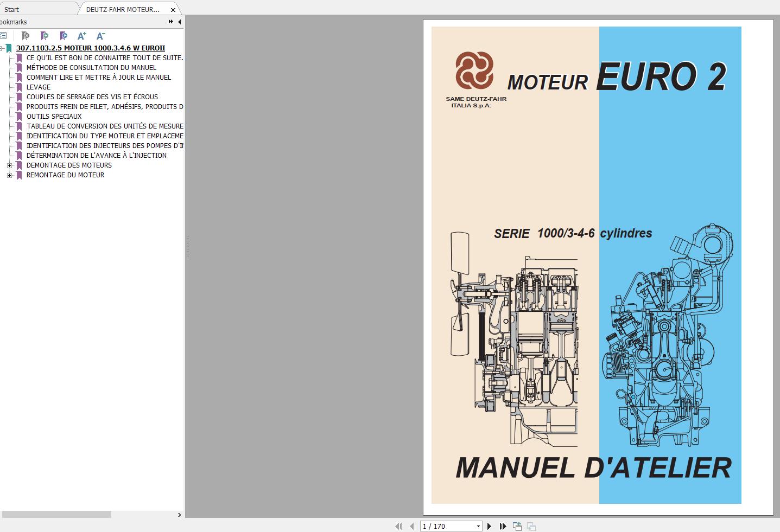Click the double-arrow bookmarks panel options button

point(170,22)
